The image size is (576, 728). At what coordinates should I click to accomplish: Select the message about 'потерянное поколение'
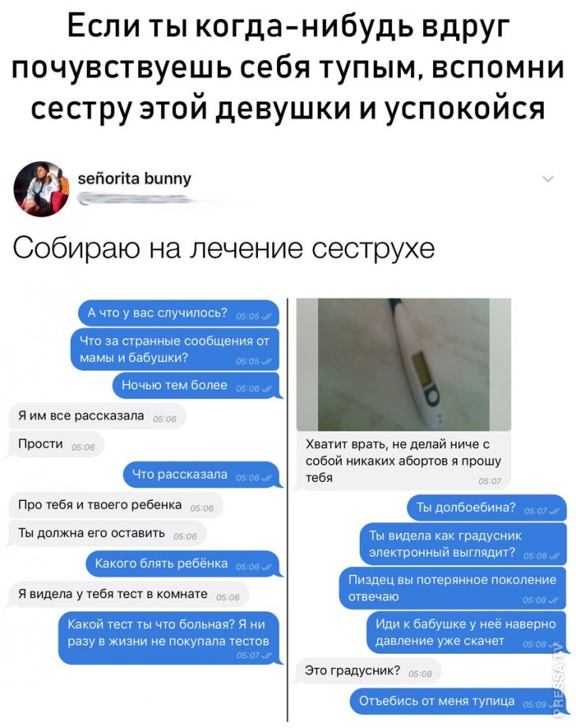coord(453,588)
